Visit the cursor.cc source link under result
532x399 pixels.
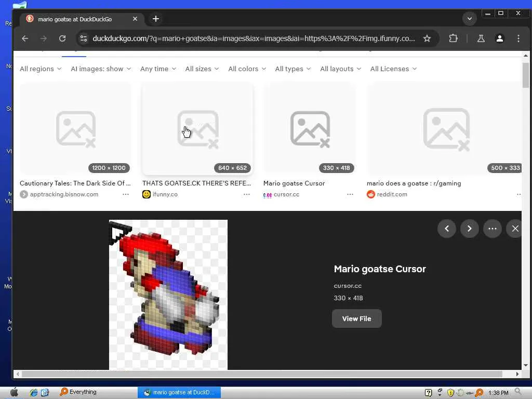click(x=286, y=194)
